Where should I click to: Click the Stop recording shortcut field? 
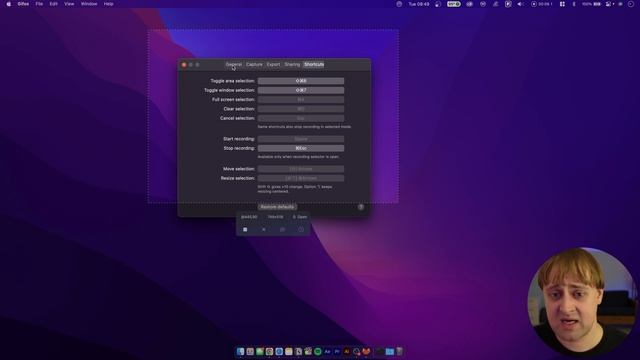pyautogui.click(x=301, y=149)
